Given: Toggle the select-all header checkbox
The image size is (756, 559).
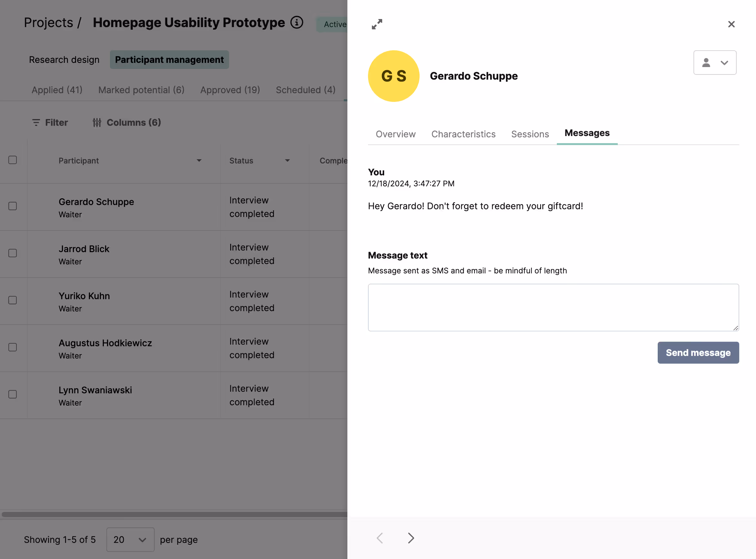Looking at the screenshot, I should click(13, 160).
